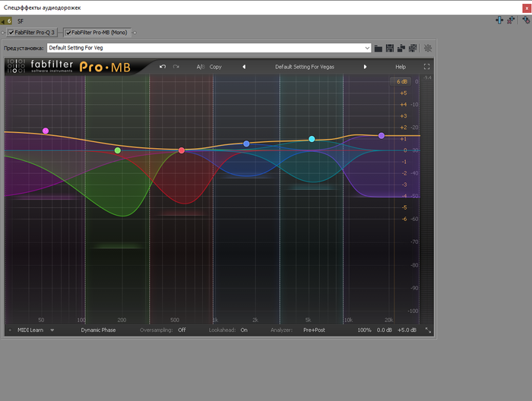532x401 pixels.
Task: Click the undo arrow in Pro-MB
Action: click(162, 67)
